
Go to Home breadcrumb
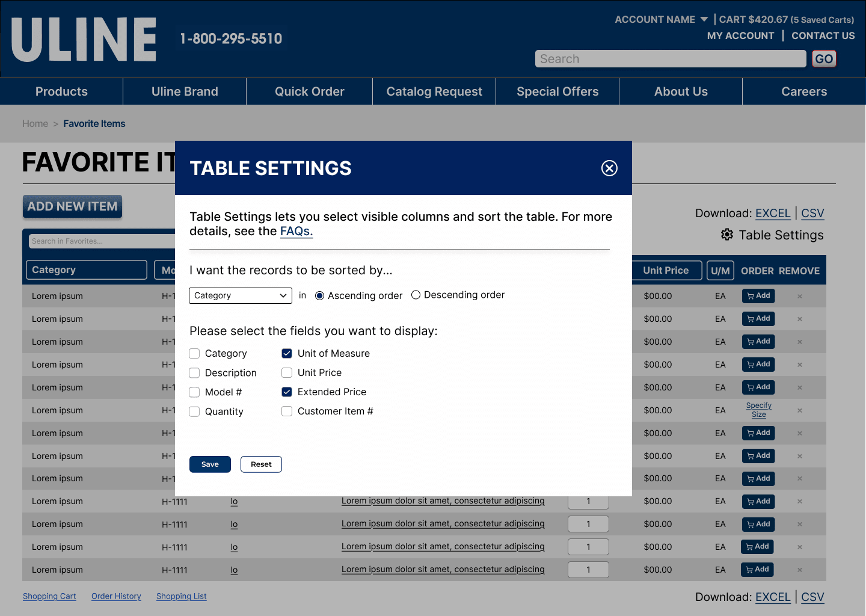35,123
